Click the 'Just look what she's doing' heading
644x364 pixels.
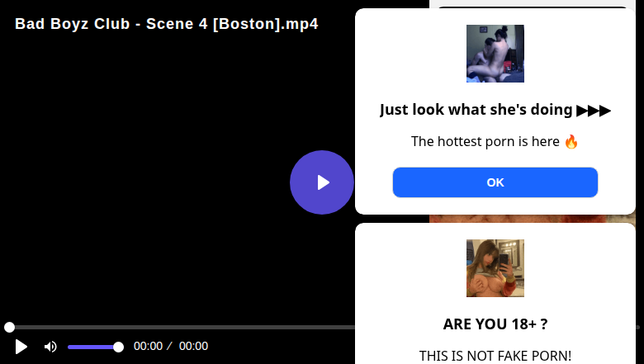tap(495, 110)
